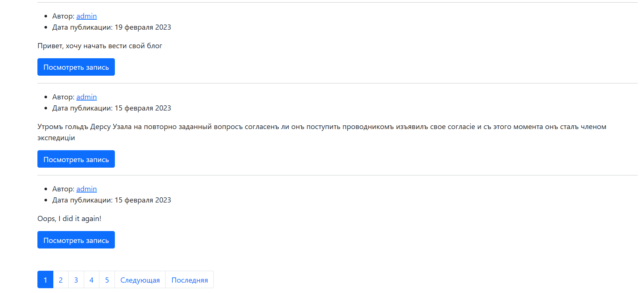Open the Следующая page link

(x=140, y=280)
